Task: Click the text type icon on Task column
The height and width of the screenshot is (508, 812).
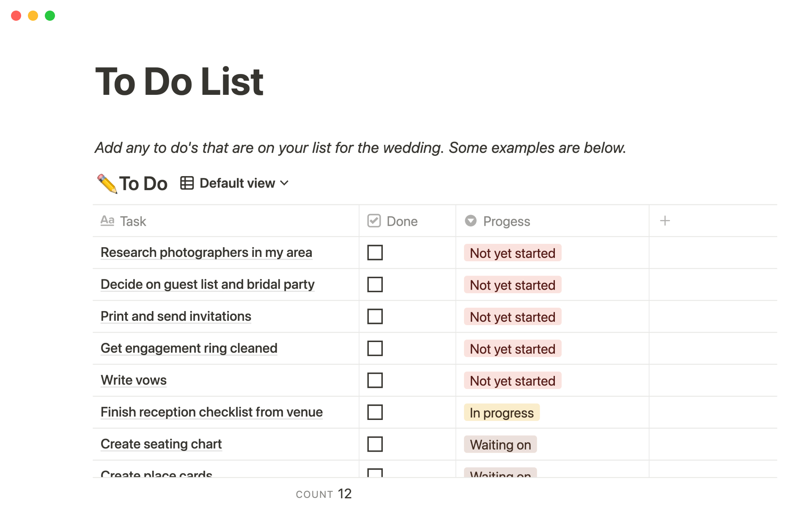Action: click(x=107, y=221)
